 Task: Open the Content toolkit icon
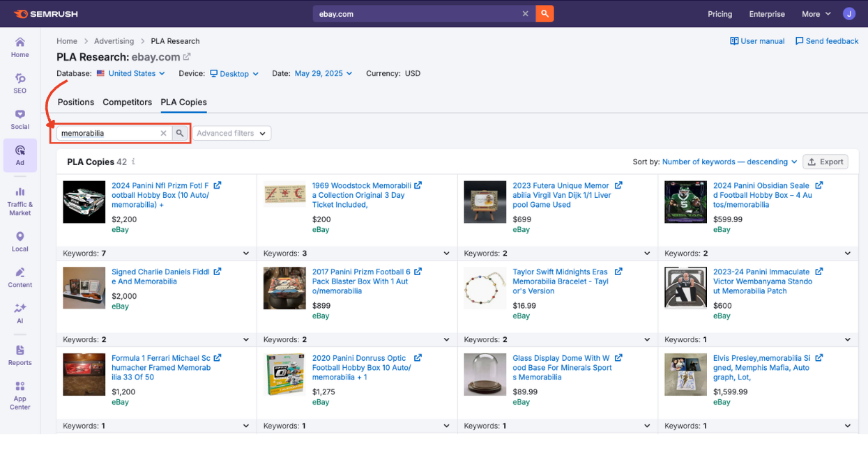click(x=20, y=274)
